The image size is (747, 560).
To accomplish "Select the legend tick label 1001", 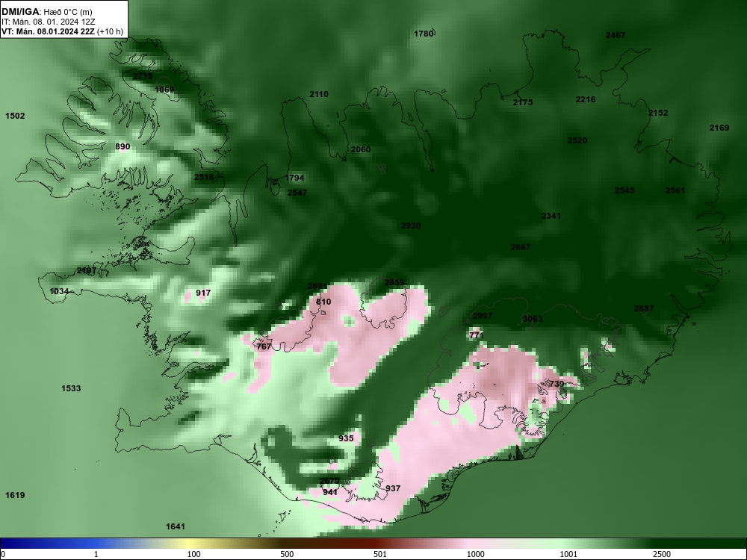I will click(x=568, y=554).
